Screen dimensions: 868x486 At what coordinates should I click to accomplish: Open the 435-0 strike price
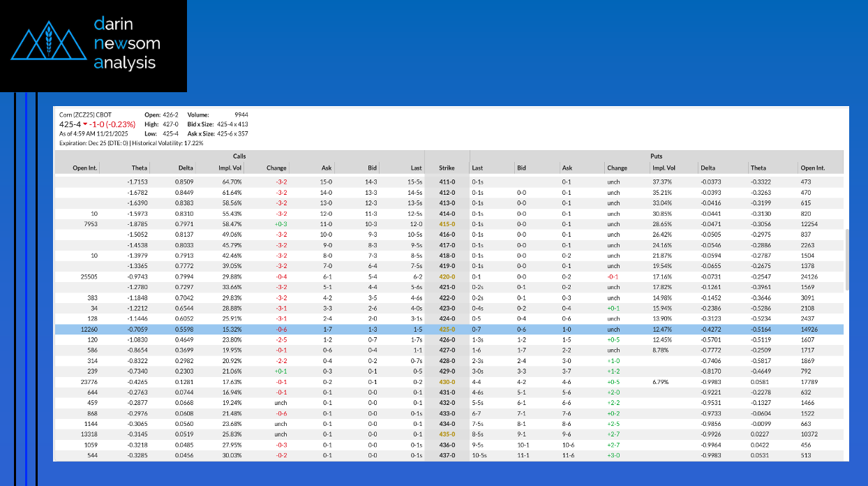(447, 433)
